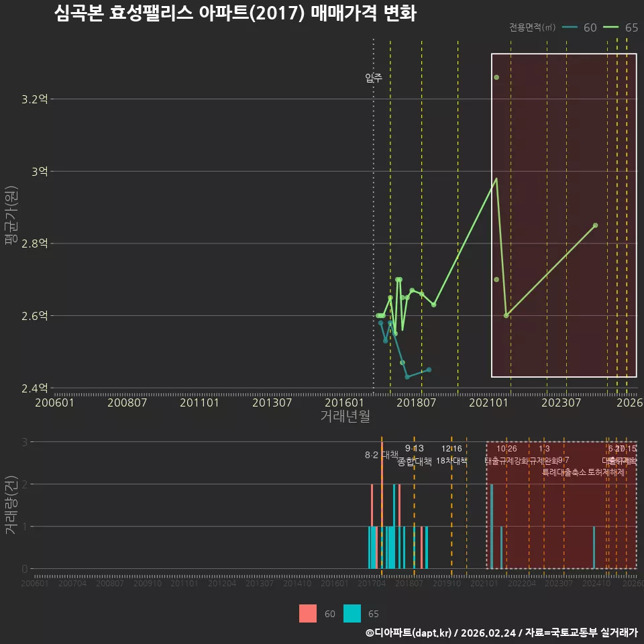
Task: Click the salmon 60 swatch in bottom legend
Action: point(308,614)
